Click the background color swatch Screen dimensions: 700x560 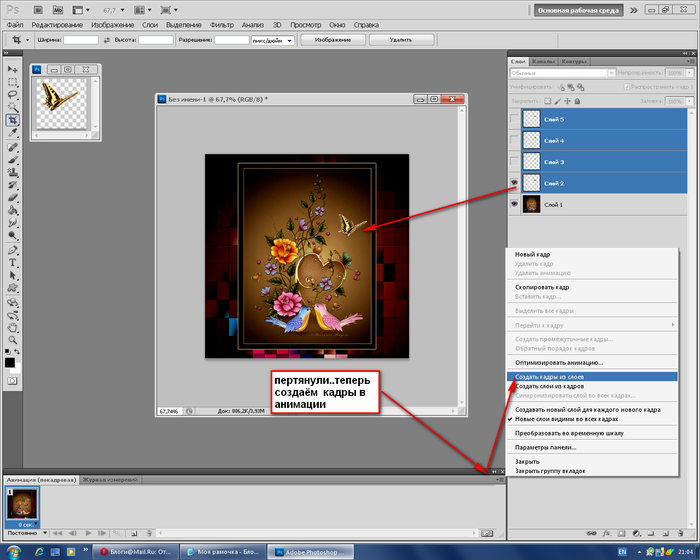(17, 369)
